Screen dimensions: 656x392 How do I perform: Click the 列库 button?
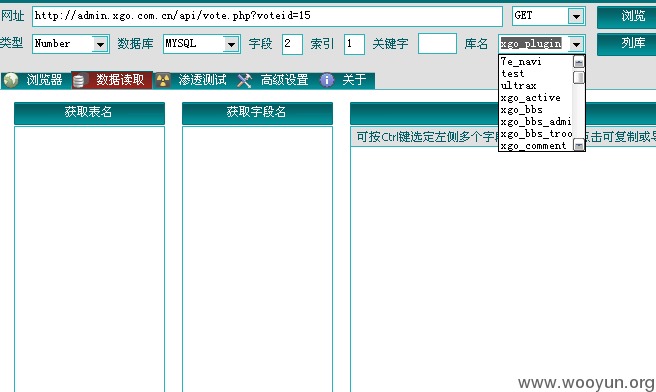[x=628, y=44]
